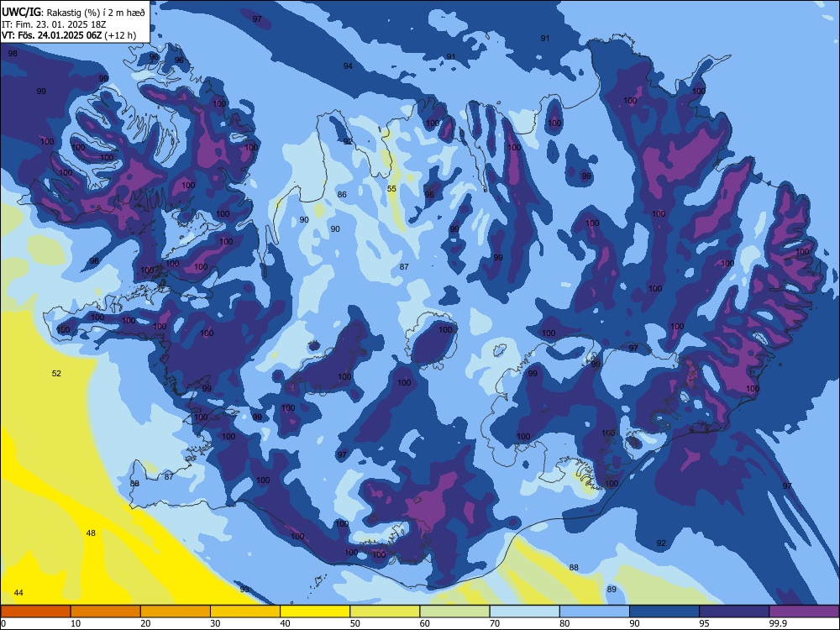The image size is (840, 630).
Task: Click the orange 10–20 legend swatch
Action: tap(106, 612)
